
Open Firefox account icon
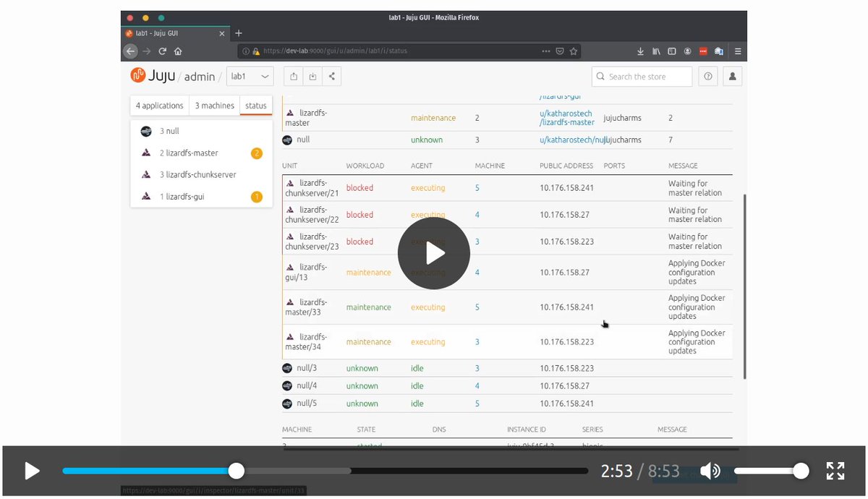(x=687, y=51)
